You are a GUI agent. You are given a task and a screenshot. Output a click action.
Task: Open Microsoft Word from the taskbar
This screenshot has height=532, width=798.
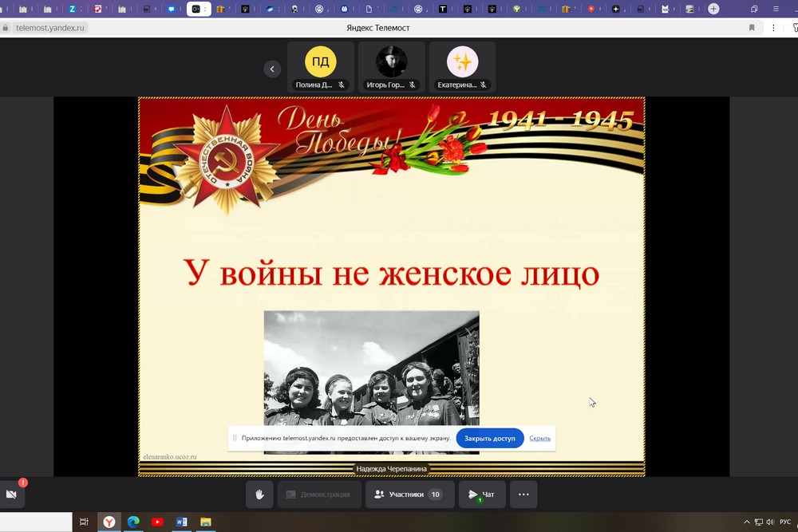pyautogui.click(x=181, y=522)
